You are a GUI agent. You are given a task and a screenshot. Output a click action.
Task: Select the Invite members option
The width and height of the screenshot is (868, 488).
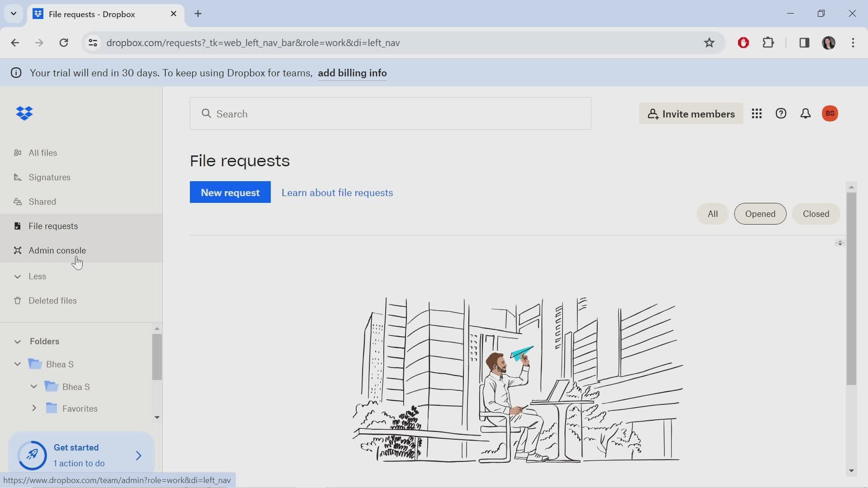click(691, 114)
